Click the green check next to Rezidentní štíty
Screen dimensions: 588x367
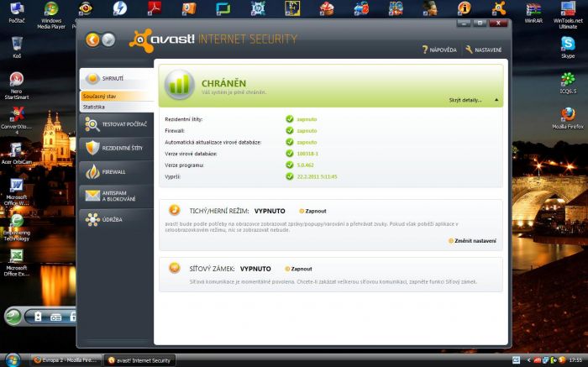point(290,119)
